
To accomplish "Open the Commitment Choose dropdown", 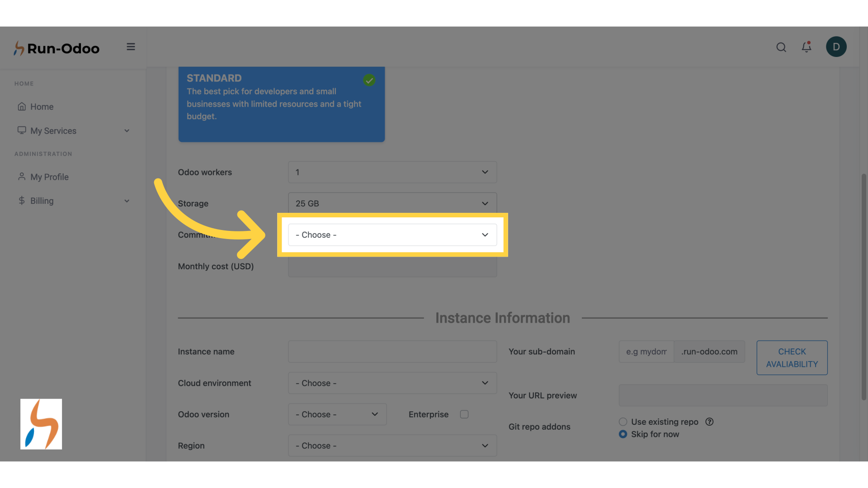I will 392,235.
